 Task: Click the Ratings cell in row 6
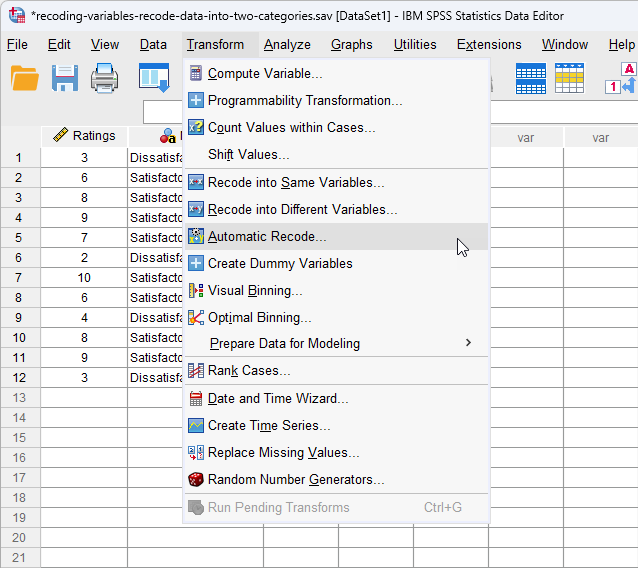click(84, 258)
